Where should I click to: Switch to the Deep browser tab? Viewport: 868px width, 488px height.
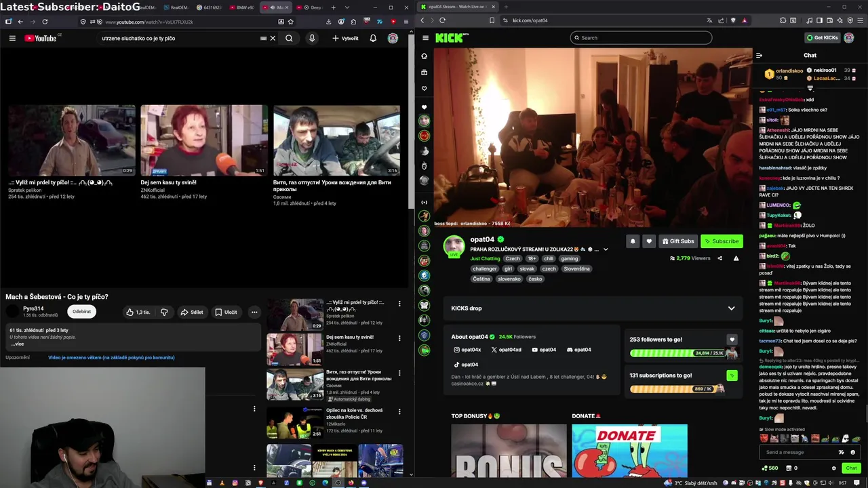click(x=311, y=7)
